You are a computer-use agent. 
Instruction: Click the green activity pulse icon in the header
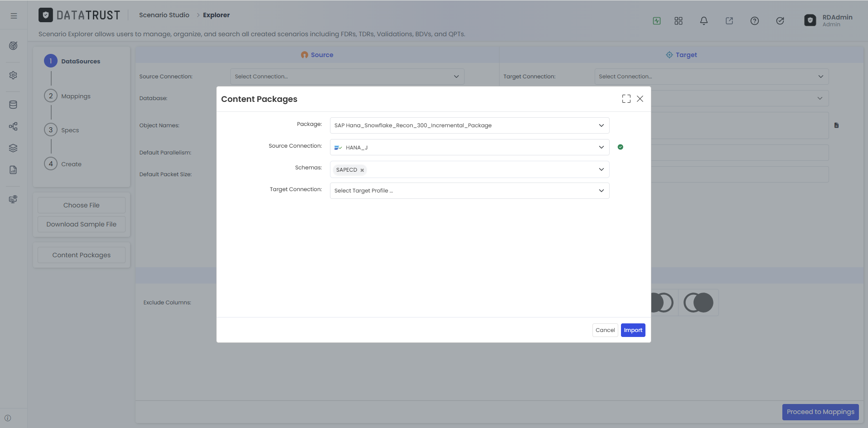tap(657, 21)
